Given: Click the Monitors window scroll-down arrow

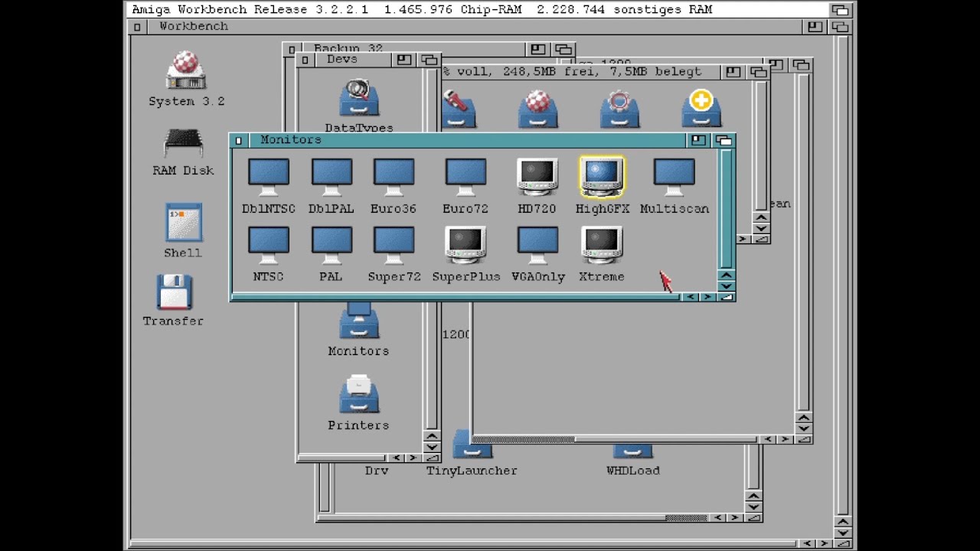Looking at the screenshot, I should pyautogui.click(x=727, y=285).
